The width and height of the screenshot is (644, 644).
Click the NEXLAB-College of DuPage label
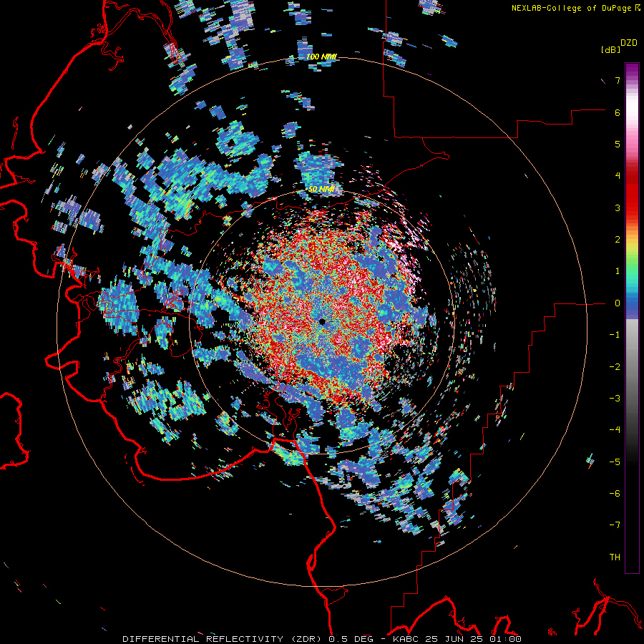[x=571, y=8]
